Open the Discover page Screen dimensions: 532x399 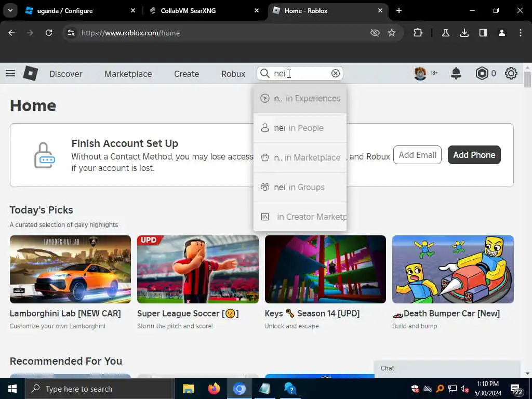pos(66,74)
